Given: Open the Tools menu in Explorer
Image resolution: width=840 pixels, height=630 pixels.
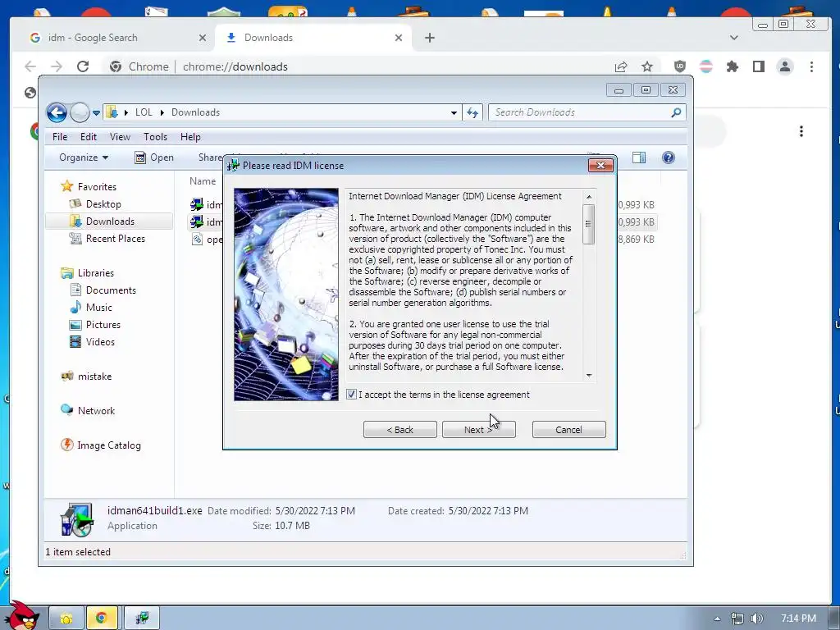Looking at the screenshot, I should pos(155,137).
